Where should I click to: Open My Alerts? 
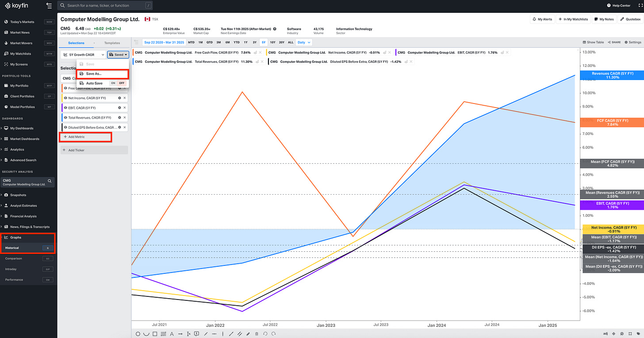pyautogui.click(x=542, y=19)
